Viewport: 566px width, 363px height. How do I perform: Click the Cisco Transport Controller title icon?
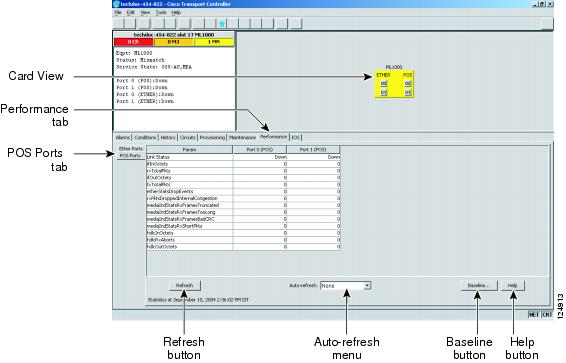(x=116, y=4)
